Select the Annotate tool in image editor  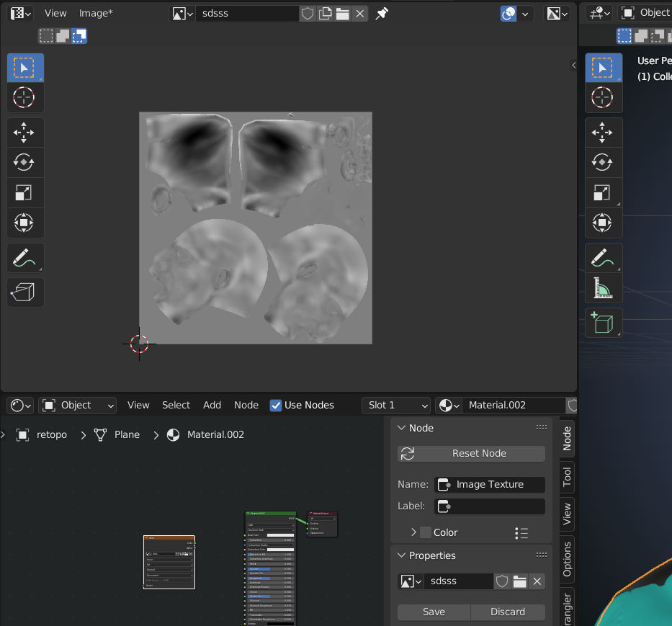25,258
